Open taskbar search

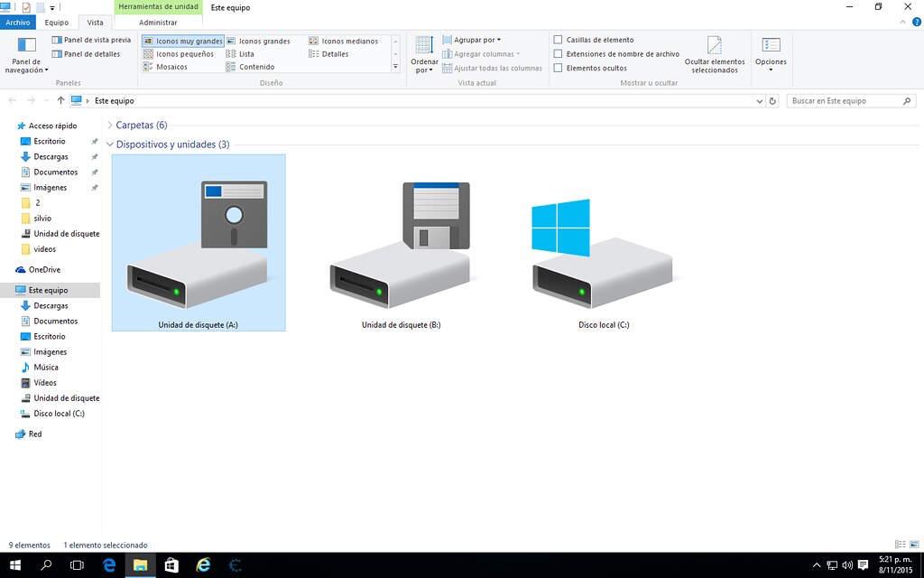click(46, 565)
